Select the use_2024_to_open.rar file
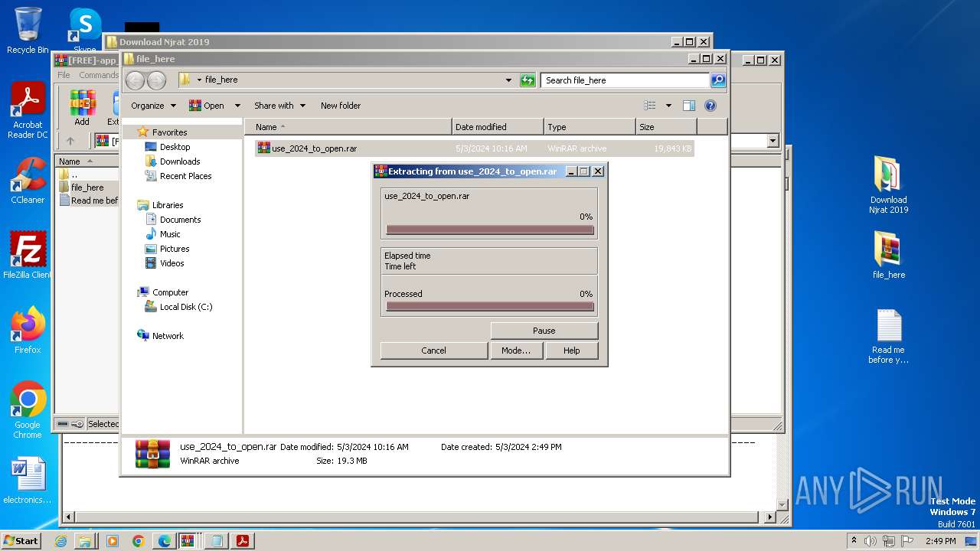The image size is (980, 551). [474, 148]
